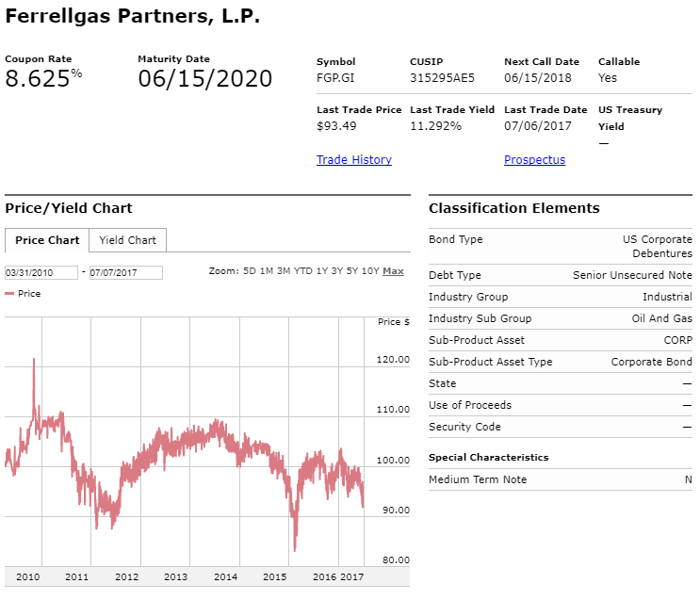The image size is (700, 600).
Task: Click the maturity date 06/15/2020
Action: pyautogui.click(x=204, y=79)
